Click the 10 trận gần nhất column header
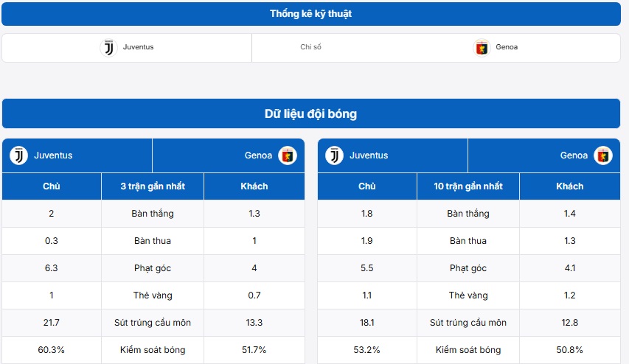This screenshot has width=629, height=364. pos(468,186)
